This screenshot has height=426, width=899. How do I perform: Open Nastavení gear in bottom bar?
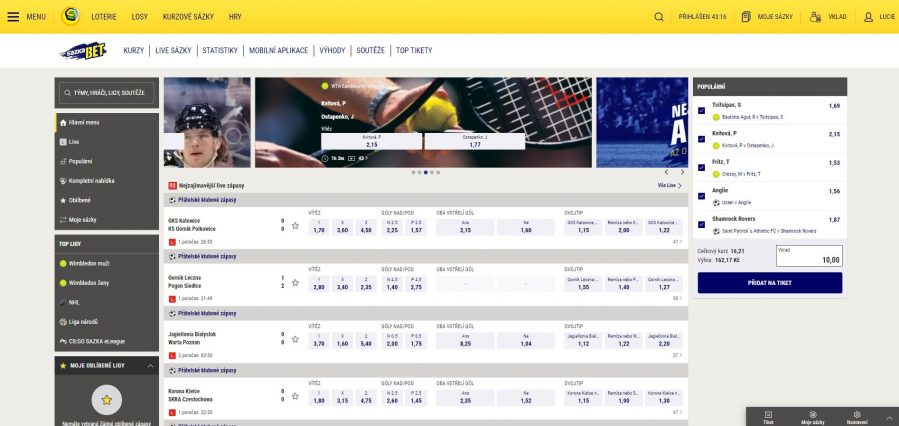[x=858, y=414]
